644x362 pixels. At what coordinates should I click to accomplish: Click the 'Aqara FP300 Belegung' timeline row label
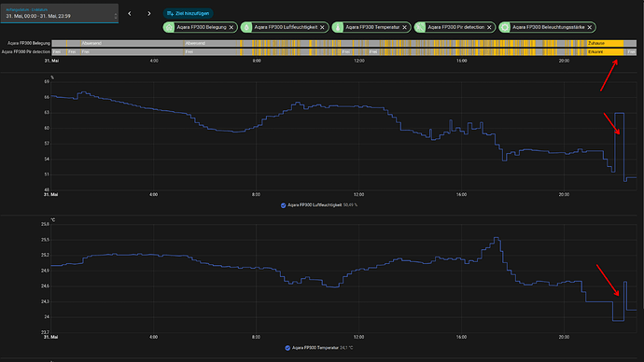click(28, 43)
